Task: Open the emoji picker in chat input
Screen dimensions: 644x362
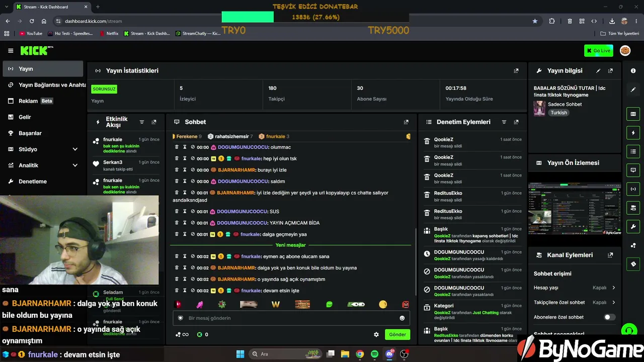Action: 402,318
